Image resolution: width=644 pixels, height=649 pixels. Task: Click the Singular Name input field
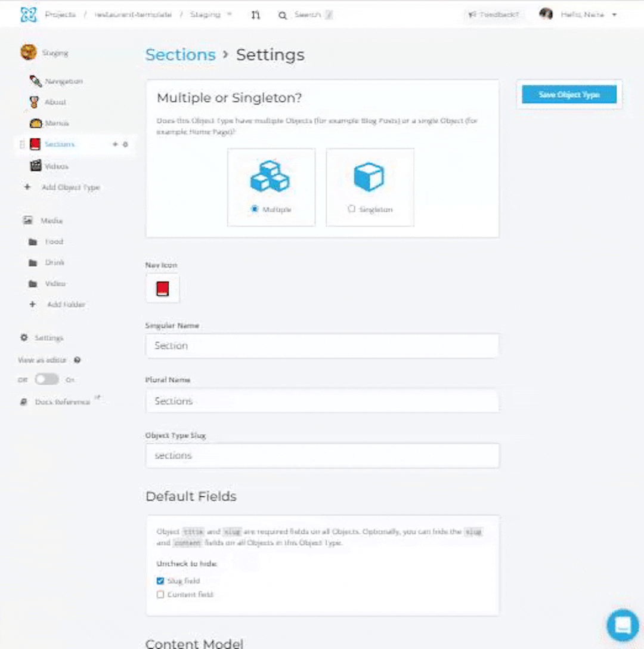coord(322,345)
